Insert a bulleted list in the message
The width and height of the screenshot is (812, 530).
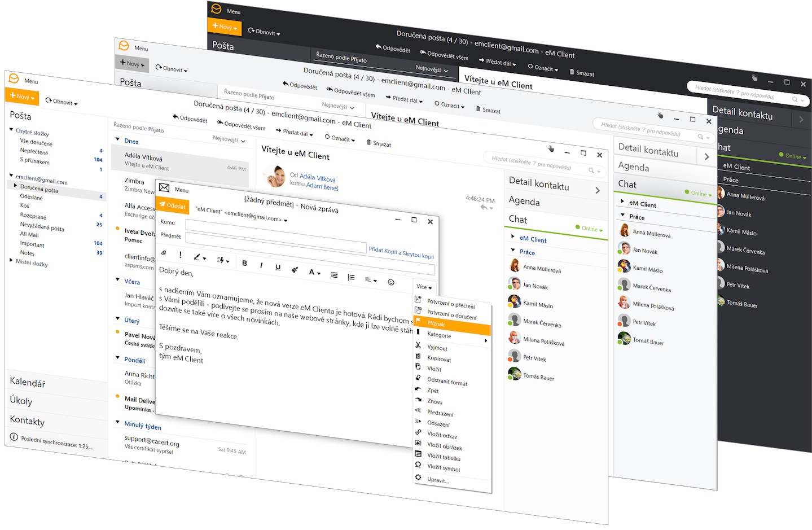(x=334, y=275)
